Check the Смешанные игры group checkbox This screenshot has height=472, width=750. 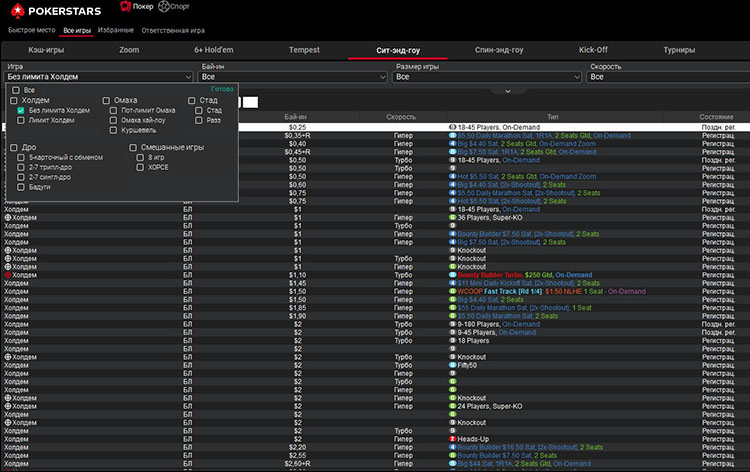point(133,147)
